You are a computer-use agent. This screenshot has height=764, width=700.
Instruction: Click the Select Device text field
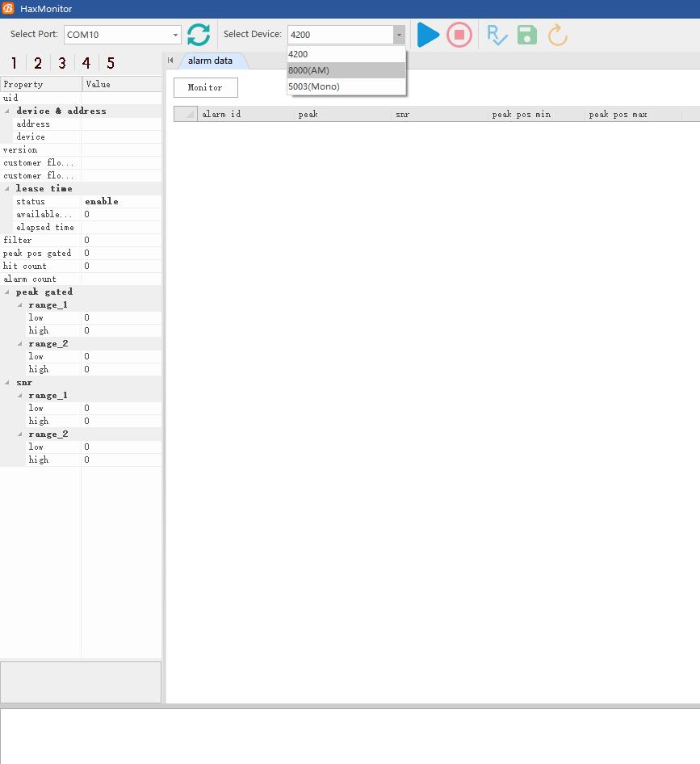point(341,35)
